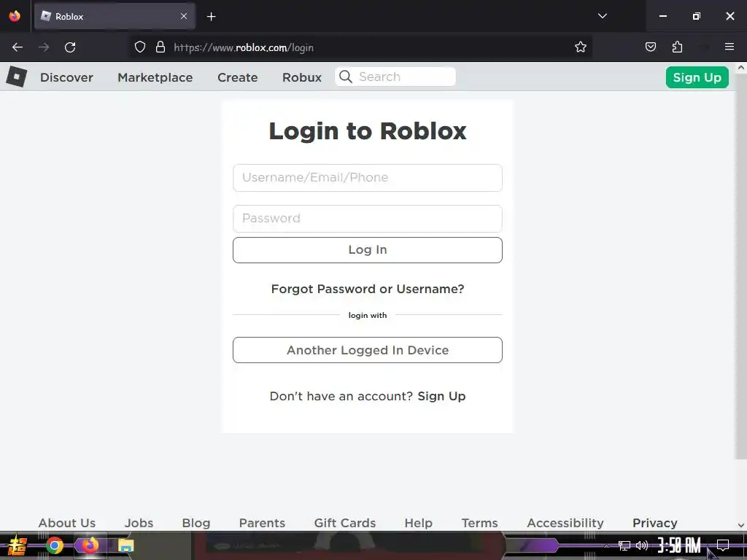The height and width of the screenshot is (560, 747).
Task: Focus the Username/Email/Phone field
Action: click(368, 178)
